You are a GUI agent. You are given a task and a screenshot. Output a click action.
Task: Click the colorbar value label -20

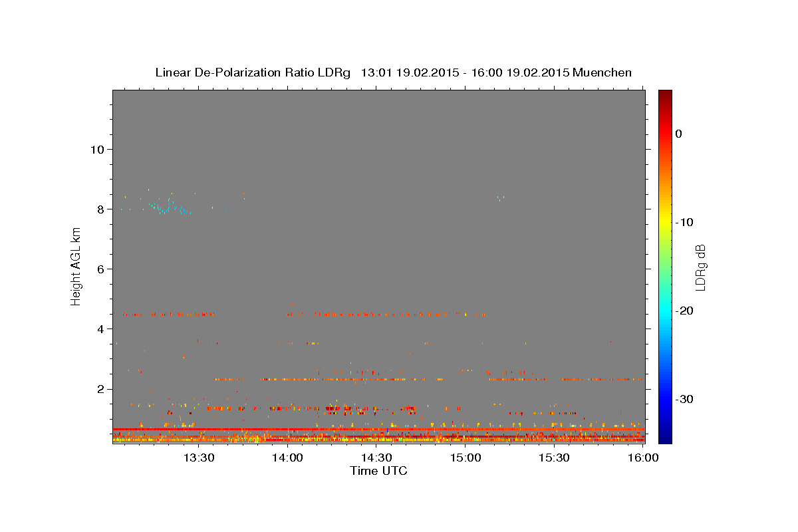click(684, 311)
